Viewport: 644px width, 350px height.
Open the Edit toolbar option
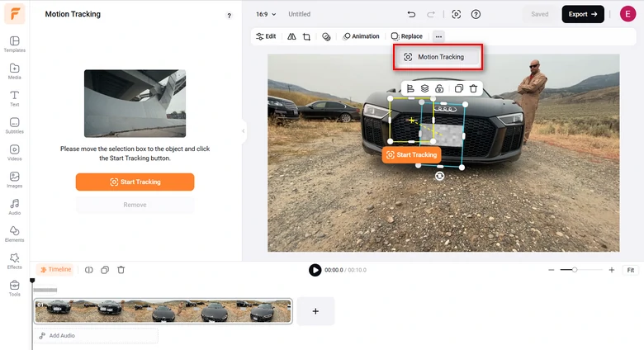(x=266, y=36)
